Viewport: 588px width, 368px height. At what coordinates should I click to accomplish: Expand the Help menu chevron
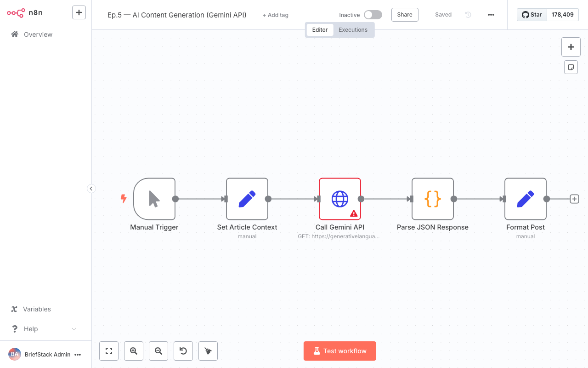pos(73,329)
